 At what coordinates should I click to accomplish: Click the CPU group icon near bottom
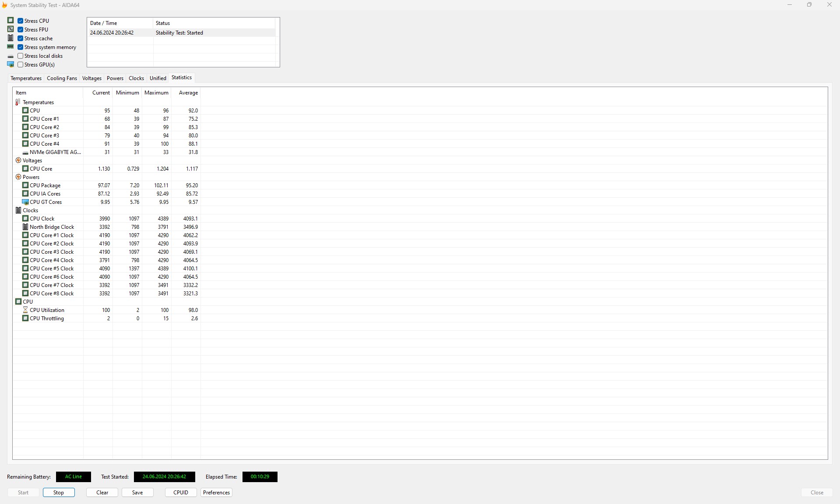point(18,302)
